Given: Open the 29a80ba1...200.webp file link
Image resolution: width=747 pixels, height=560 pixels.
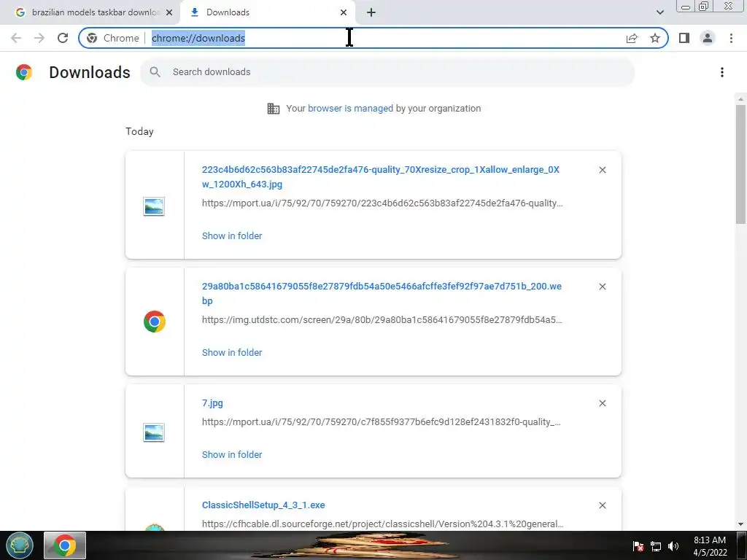Looking at the screenshot, I should (x=382, y=293).
